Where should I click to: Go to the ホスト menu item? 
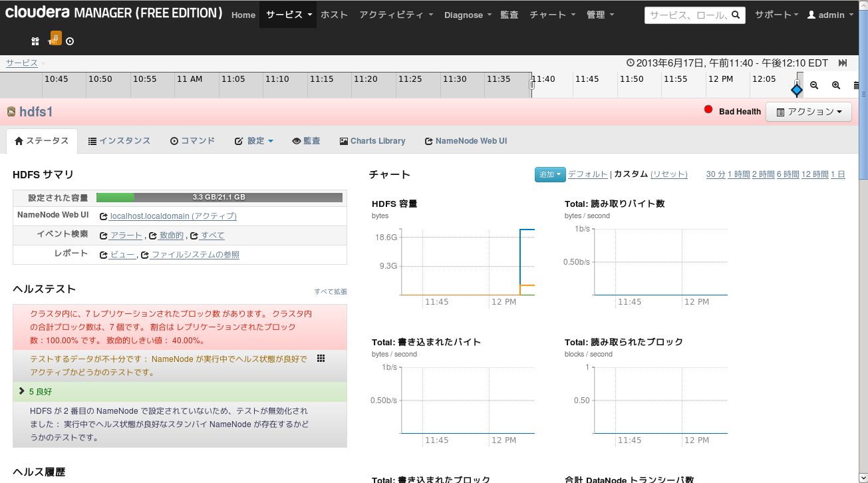click(x=335, y=15)
